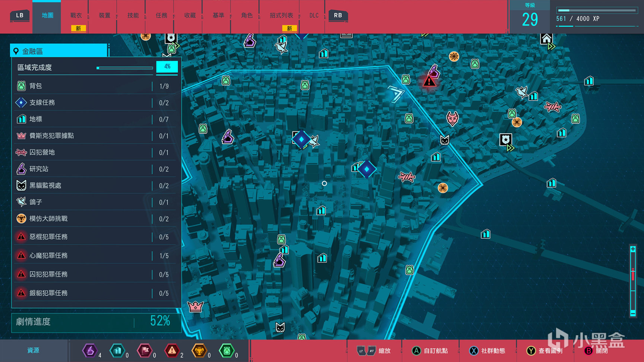Click 關閉 to close the map
This screenshot has width=644, height=362.
click(596, 350)
